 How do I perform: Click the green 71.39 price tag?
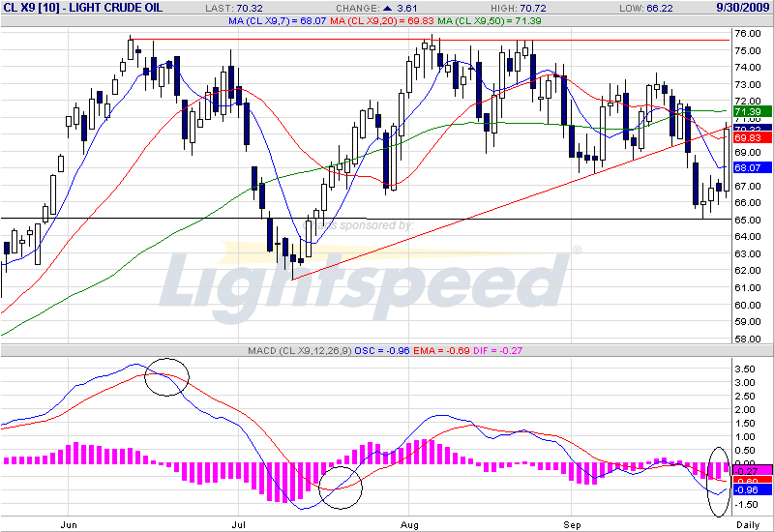click(753, 111)
